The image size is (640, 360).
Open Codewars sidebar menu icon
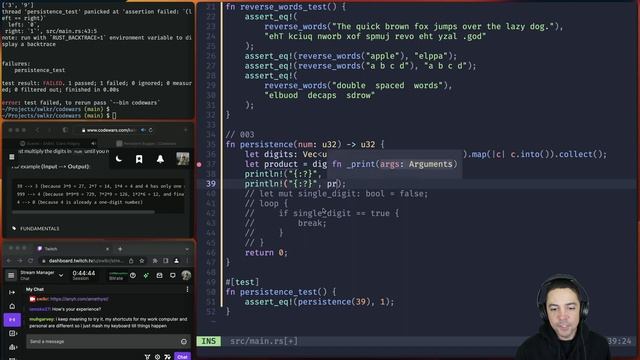(x=11, y=157)
